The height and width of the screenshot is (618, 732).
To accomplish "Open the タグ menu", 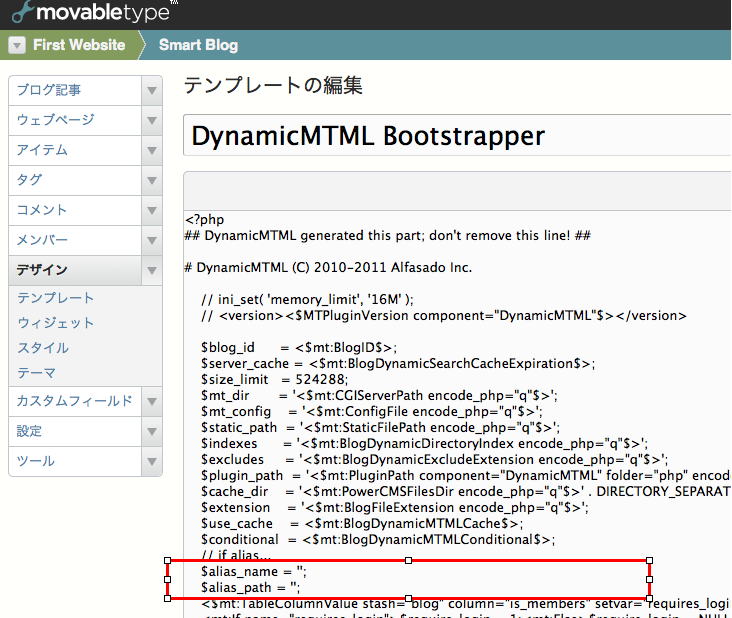I will [75, 180].
